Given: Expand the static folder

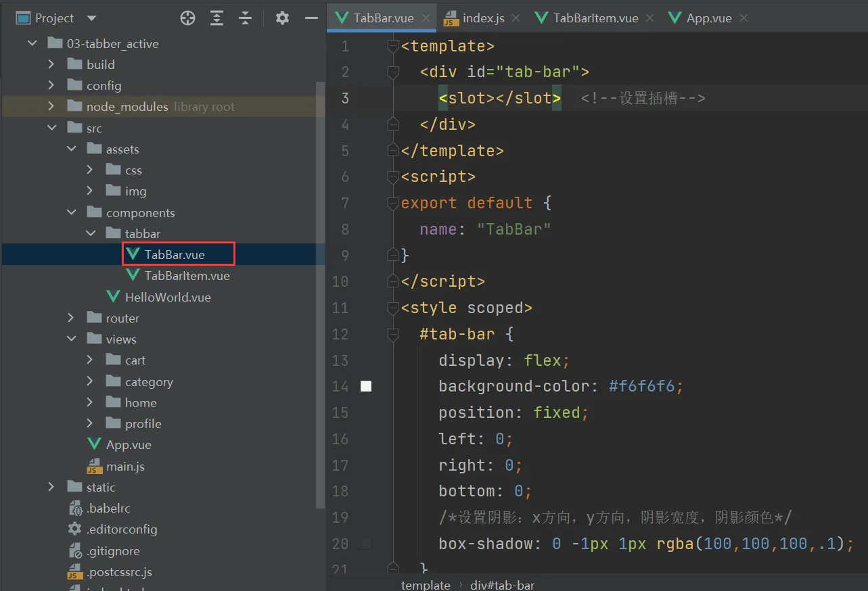Looking at the screenshot, I should [x=51, y=487].
